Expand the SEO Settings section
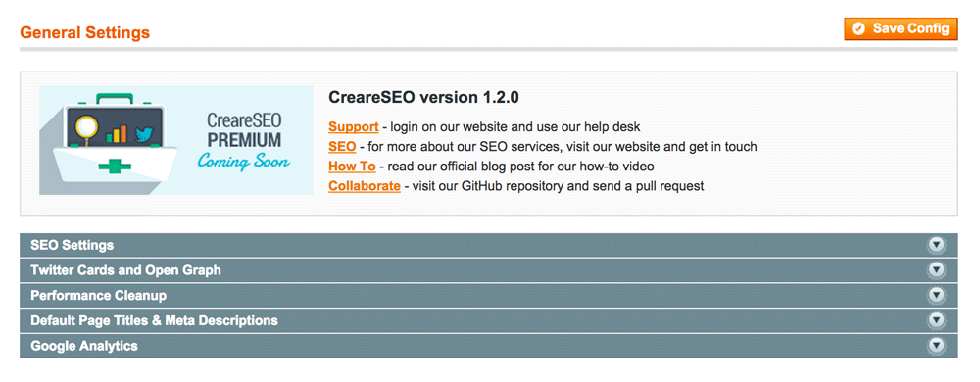 tap(489, 245)
